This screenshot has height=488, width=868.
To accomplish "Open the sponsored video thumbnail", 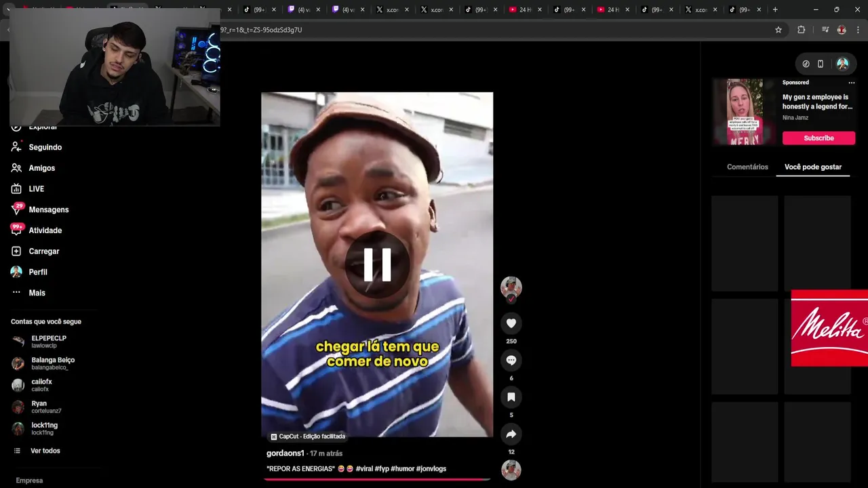I will [745, 112].
